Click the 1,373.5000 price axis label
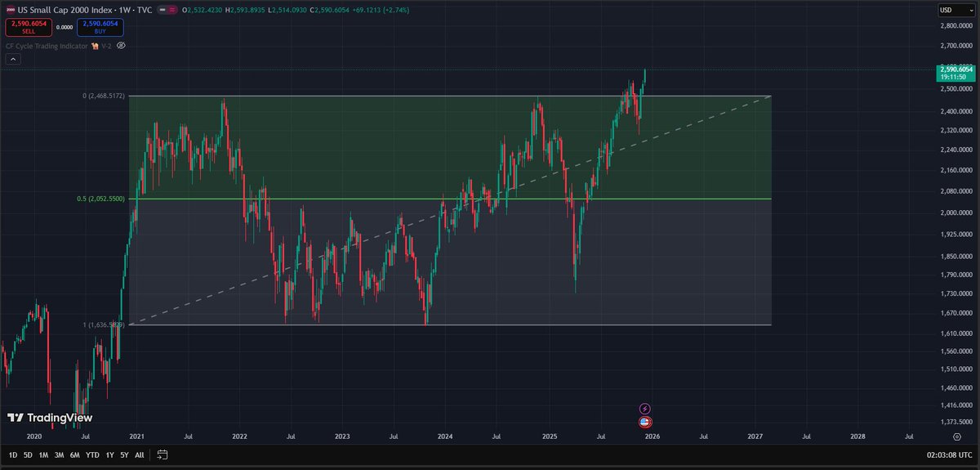The width and height of the screenshot is (980, 470). (957, 422)
